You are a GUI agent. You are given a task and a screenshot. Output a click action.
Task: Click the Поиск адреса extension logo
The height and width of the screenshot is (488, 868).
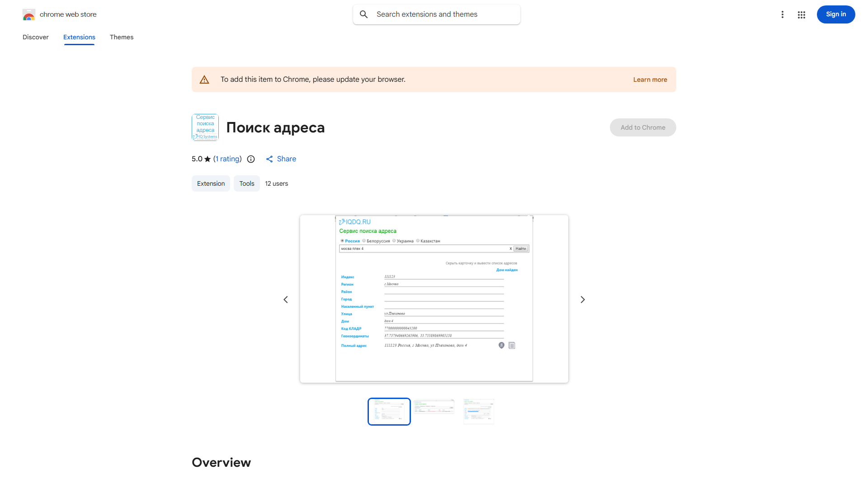pos(205,127)
